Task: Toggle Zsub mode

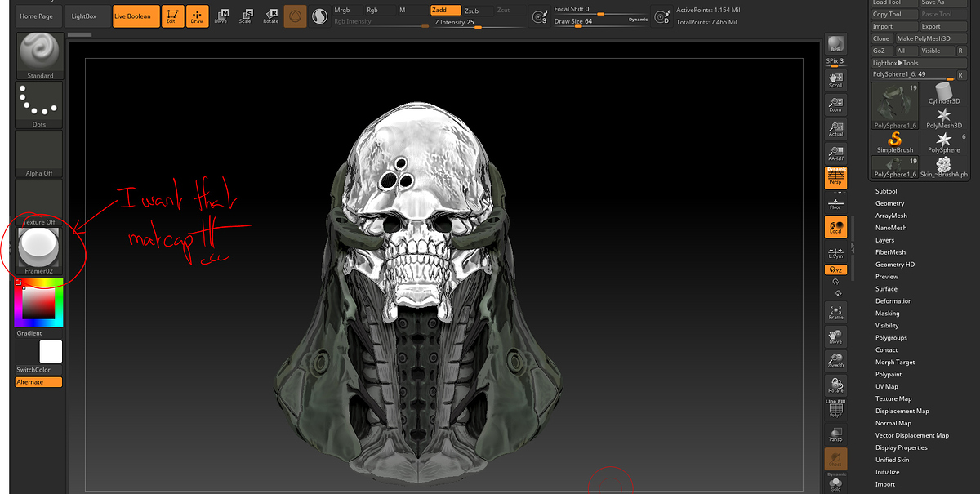Action: pyautogui.click(x=478, y=10)
